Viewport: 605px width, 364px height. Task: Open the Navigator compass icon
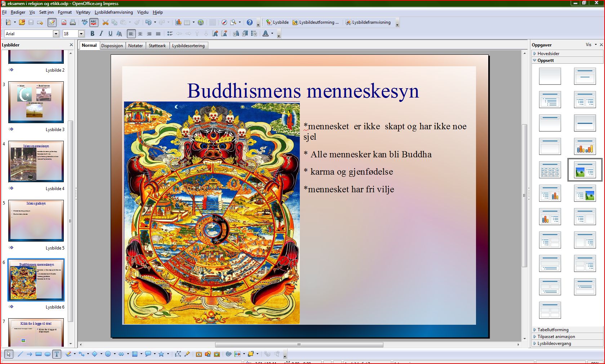pos(224,22)
